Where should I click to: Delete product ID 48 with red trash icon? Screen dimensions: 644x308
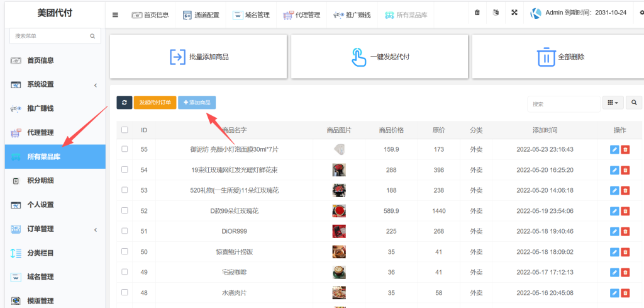coord(625,293)
